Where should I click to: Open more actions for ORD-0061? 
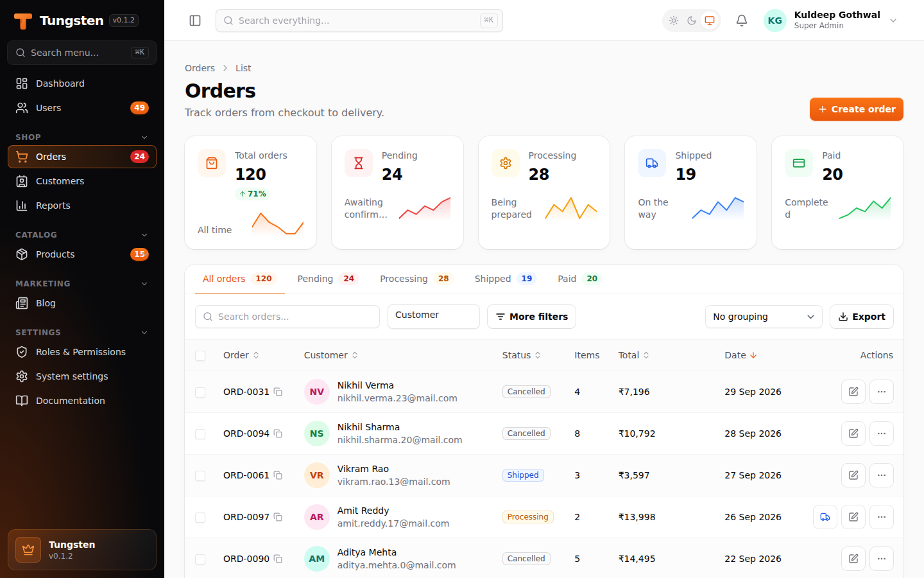882,475
